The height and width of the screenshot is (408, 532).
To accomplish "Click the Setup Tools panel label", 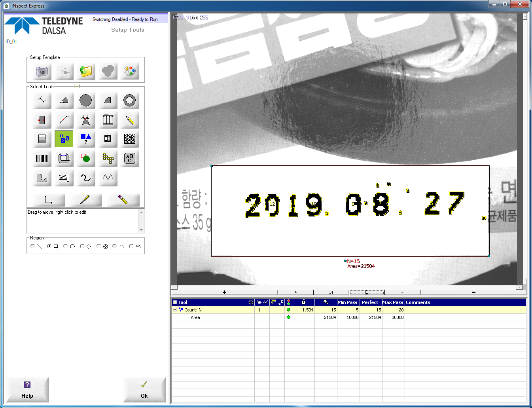I will click(127, 30).
